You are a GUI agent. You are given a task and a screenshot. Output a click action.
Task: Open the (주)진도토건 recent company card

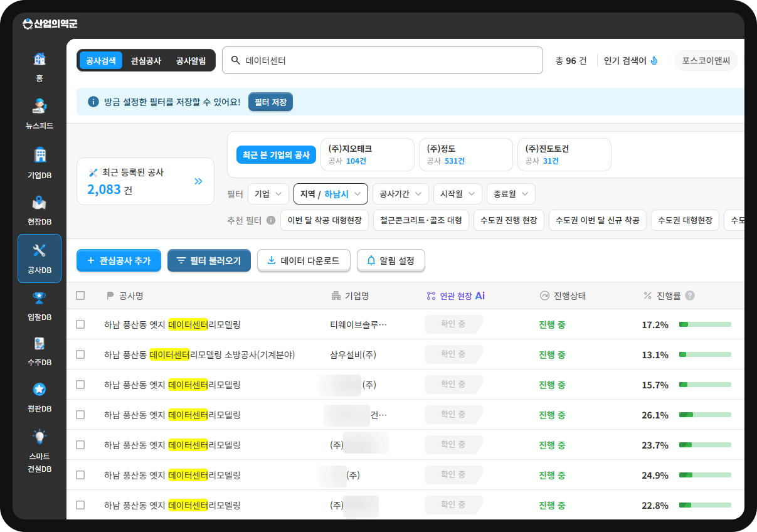point(564,155)
